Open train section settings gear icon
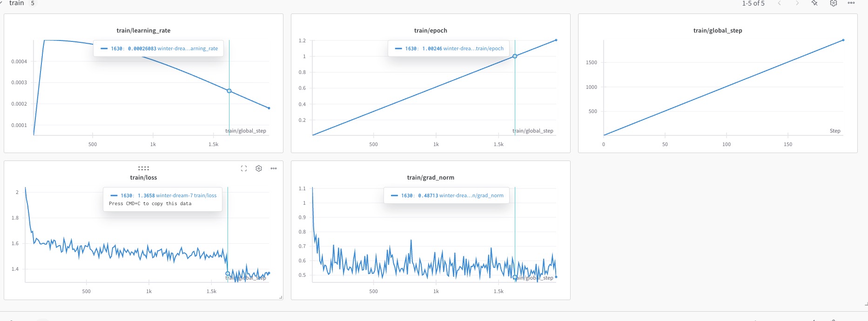Image resolution: width=868 pixels, height=321 pixels. point(834,3)
